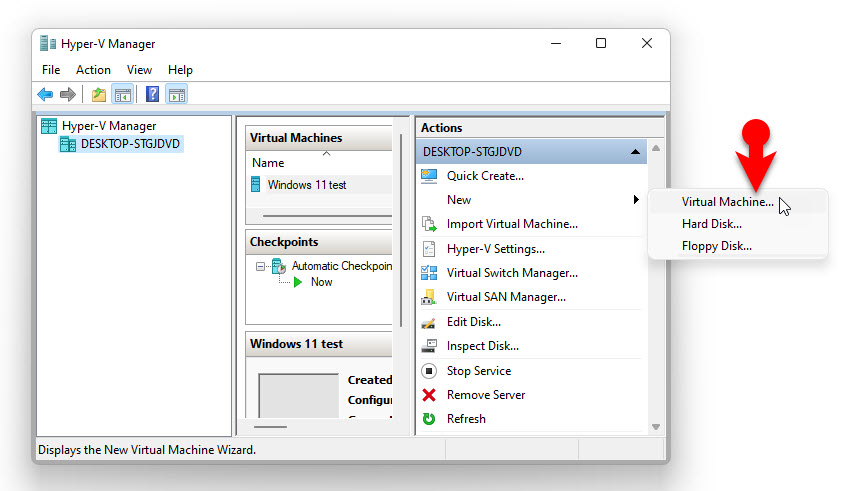Click Inspect Disk... action
The height and width of the screenshot is (491, 853).
click(483, 346)
